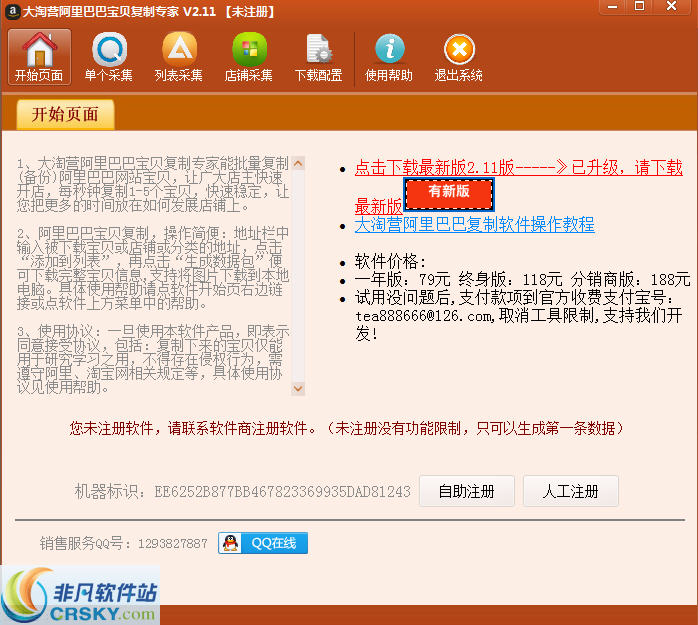
Task: Click paragraph 2 阿里巴巴宝贝复制 text
Action: click(x=153, y=268)
